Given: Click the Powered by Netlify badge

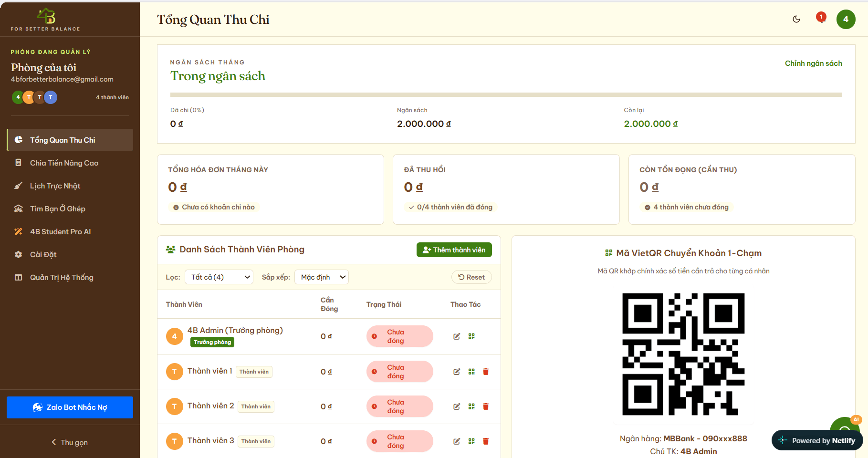Looking at the screenshot, I should tap(817, 440).
